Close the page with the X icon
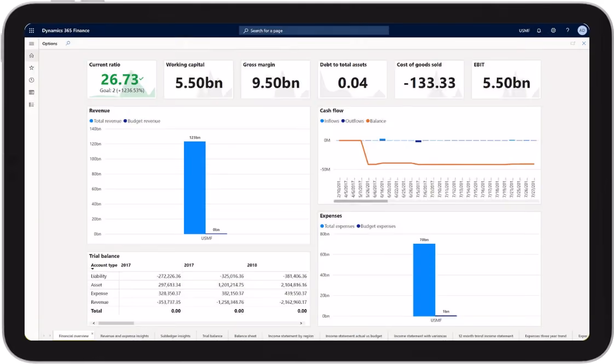The image size is (614, 364). pos(584,43)
